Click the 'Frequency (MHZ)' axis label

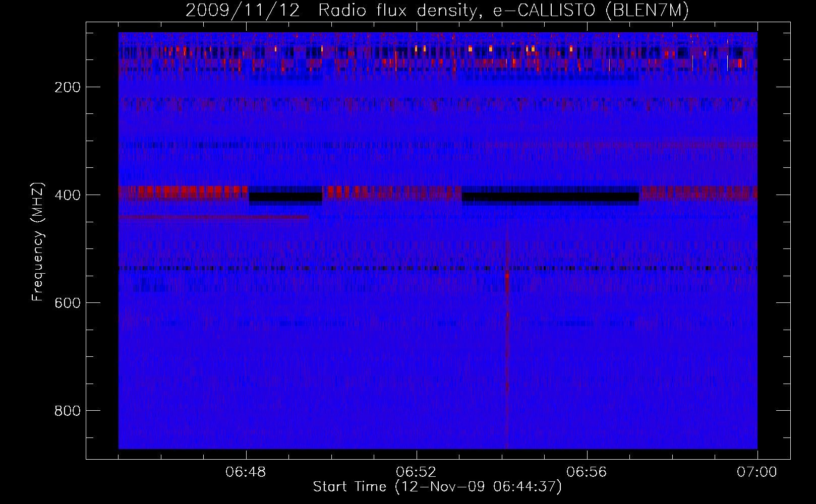[x=38, y=241]
